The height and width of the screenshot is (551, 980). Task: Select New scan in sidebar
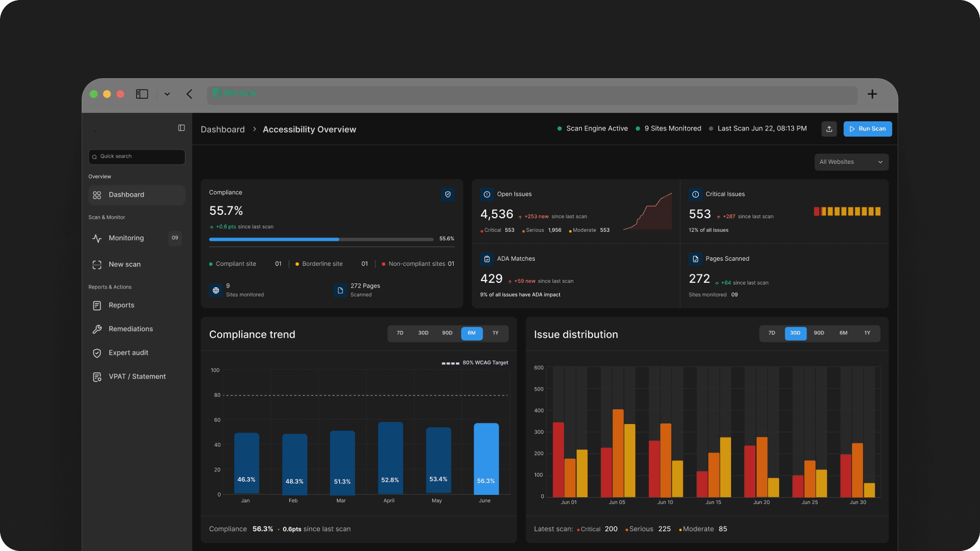coord(137,265)
